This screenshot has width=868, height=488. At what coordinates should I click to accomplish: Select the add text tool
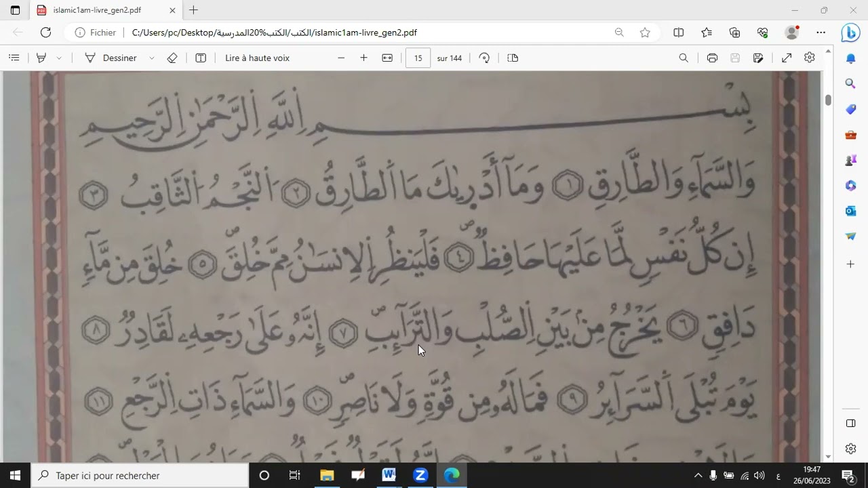pos(201,58)
